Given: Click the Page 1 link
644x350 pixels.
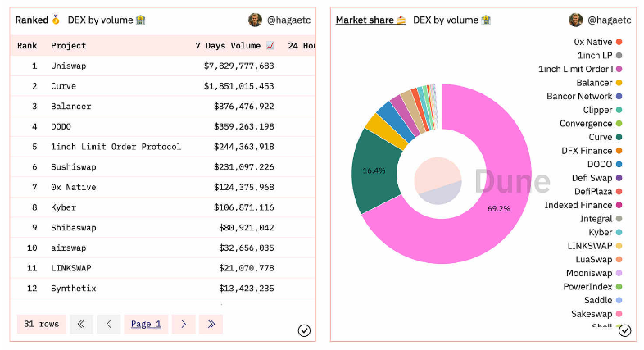Looking at the screenshot, I should (146, 324).
